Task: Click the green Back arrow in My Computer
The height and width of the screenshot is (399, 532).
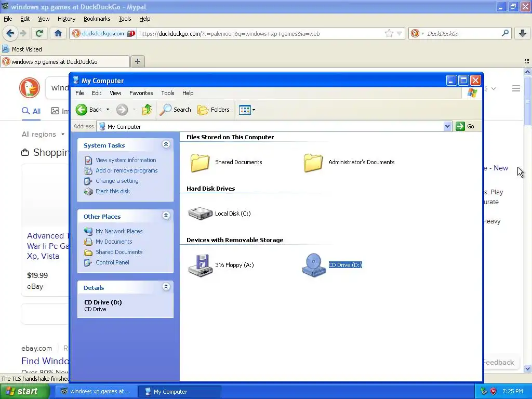Action: [82, 110]
